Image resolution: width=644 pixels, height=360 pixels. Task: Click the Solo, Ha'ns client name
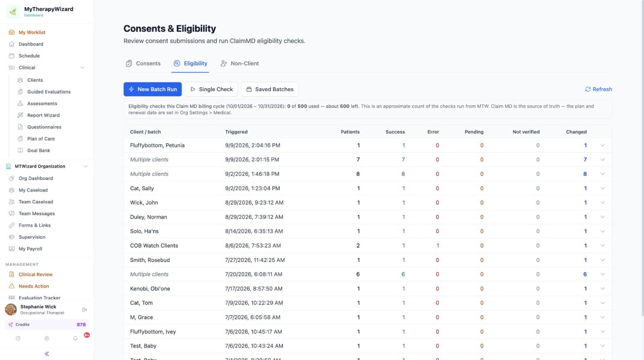[144, 231]
